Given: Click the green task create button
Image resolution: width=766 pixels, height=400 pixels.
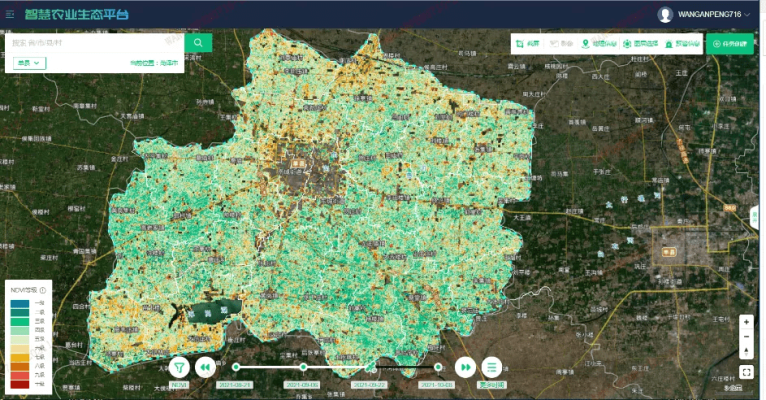Looking at the screenshot, I should [x=730, y=44].
